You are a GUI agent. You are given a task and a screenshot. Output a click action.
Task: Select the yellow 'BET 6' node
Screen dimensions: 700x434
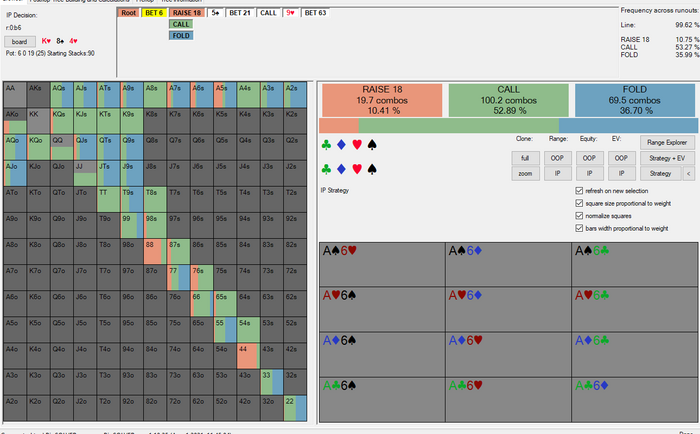coord(154,13)
